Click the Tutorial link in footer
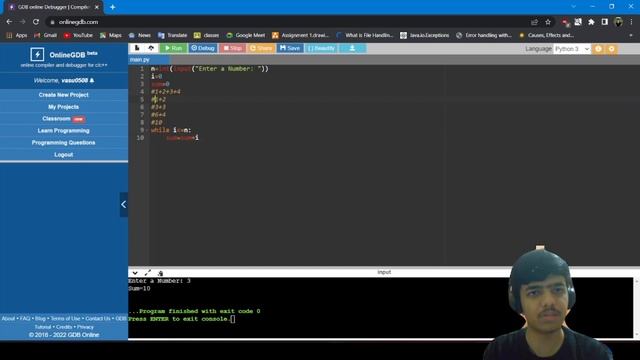This screenshot has height=360, width=640. pyautogui.click(x=43, y=327)
